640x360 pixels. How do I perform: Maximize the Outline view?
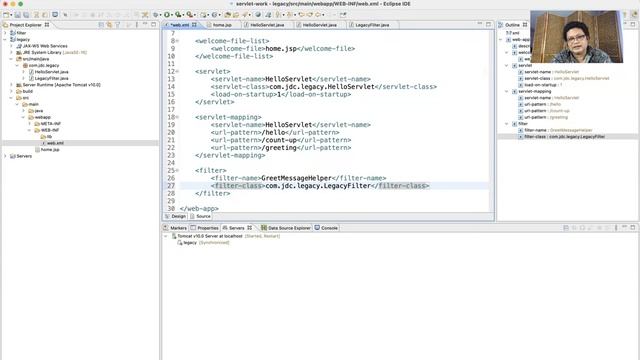tap(633, 24)
